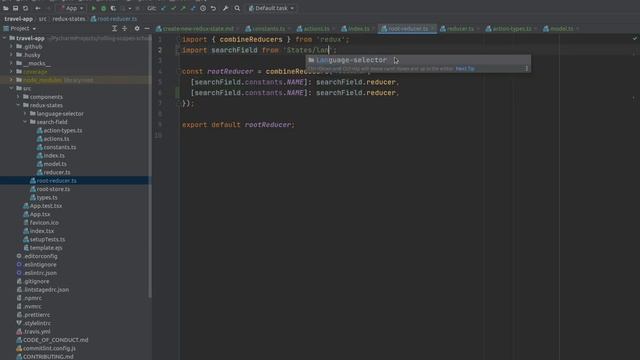Expand the .github folder
The width and height of the screenshot is (640, 360).
pos(11,47)
